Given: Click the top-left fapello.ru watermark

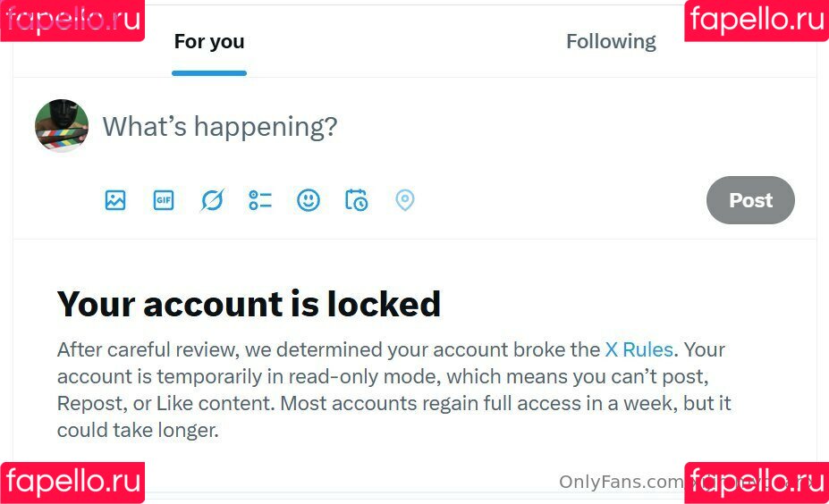Looking at the screenshot, I should click(x=72, y=21).
